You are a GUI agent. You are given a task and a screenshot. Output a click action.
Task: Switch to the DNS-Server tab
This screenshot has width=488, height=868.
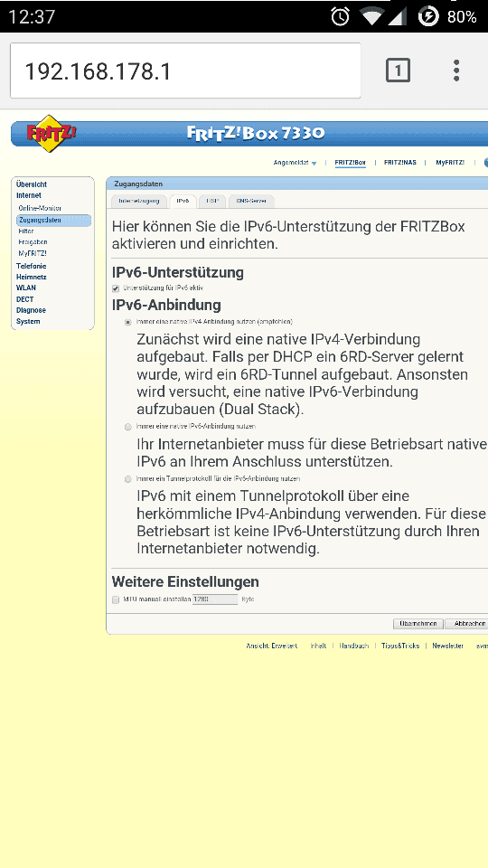(x=251, y=201)
